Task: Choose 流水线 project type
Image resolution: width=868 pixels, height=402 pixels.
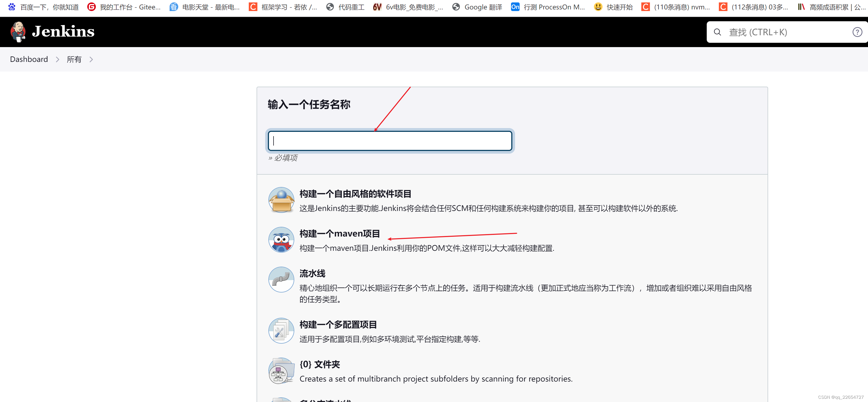Action: point(312,273)
